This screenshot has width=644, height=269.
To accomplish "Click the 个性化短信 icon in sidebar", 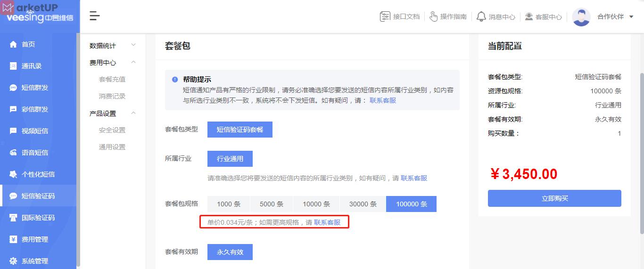I will click(x=13, y=174).
